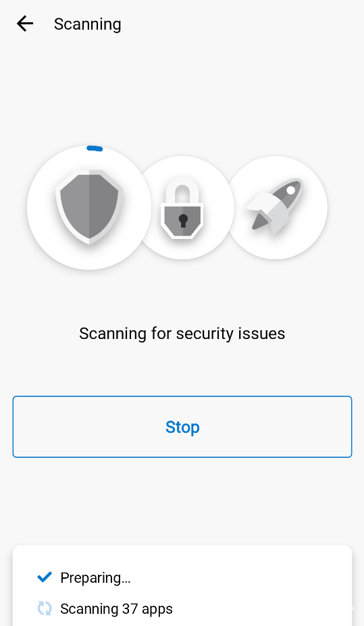Tap the blue checkmark beside Preparing
Image resolution: width=364 pixels, height=626 pixels.
point(45,577)
